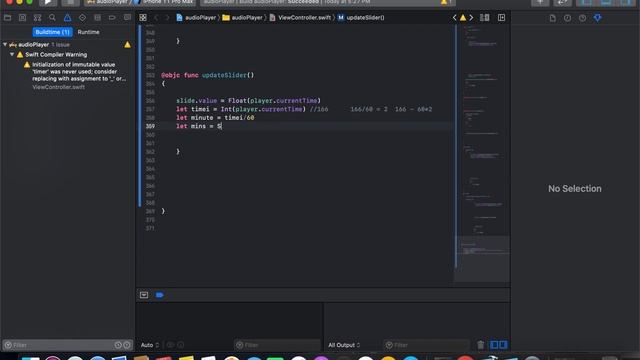The width and height of the screenshot is (640, 360).
Task: Click the Run (play) button
Action: tap(48, 2)
